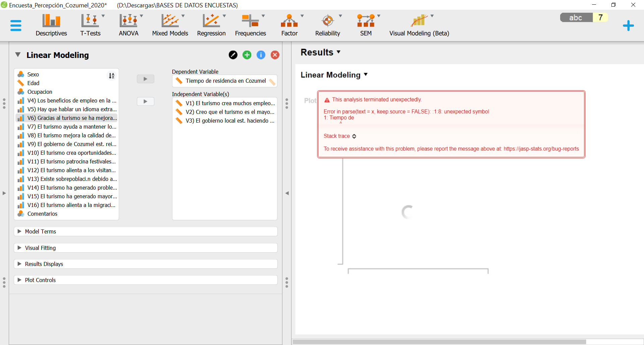644x345 pixels.
Task: Open the Mixed Models dropdown arrow
Action: (183, 15)
